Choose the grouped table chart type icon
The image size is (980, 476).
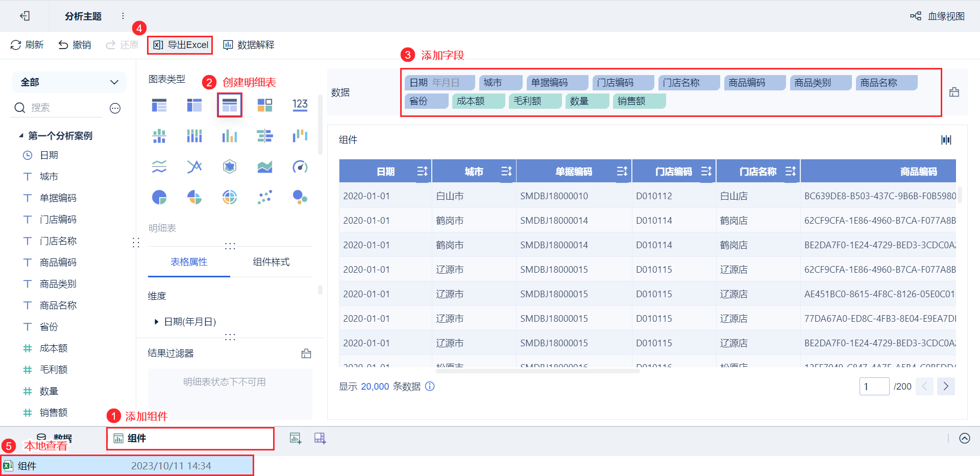pyautogui.click(x=159, y=105)
